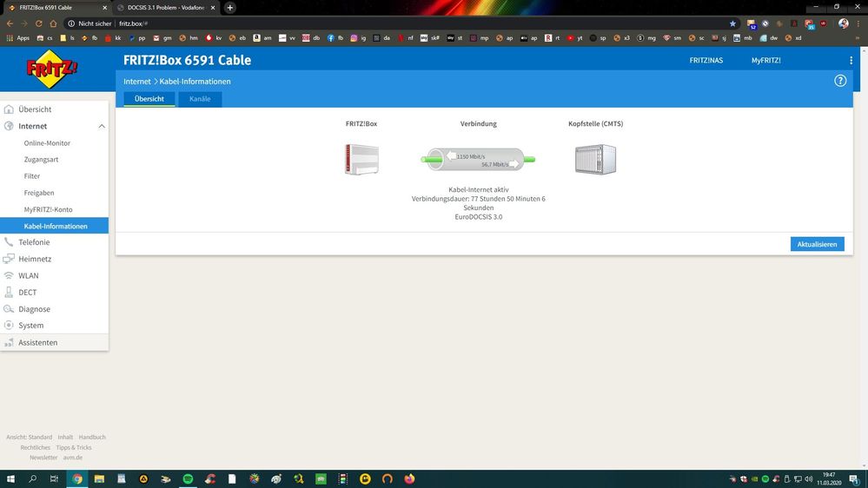The image size is (868, 488).
Task: Open Übersicht in the sidebar
Action: click(x=35, y=109)
